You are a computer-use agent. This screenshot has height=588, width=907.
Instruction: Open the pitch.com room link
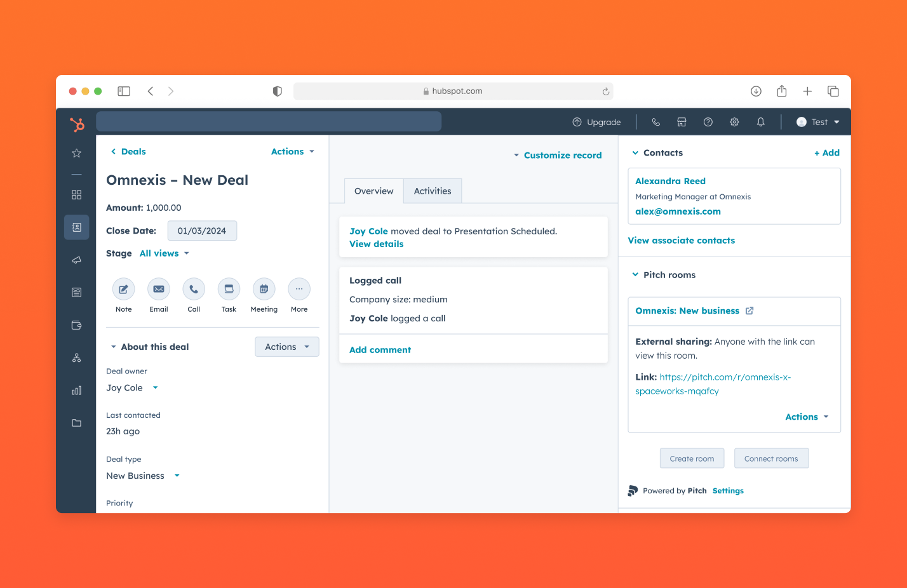pos(713,384)
